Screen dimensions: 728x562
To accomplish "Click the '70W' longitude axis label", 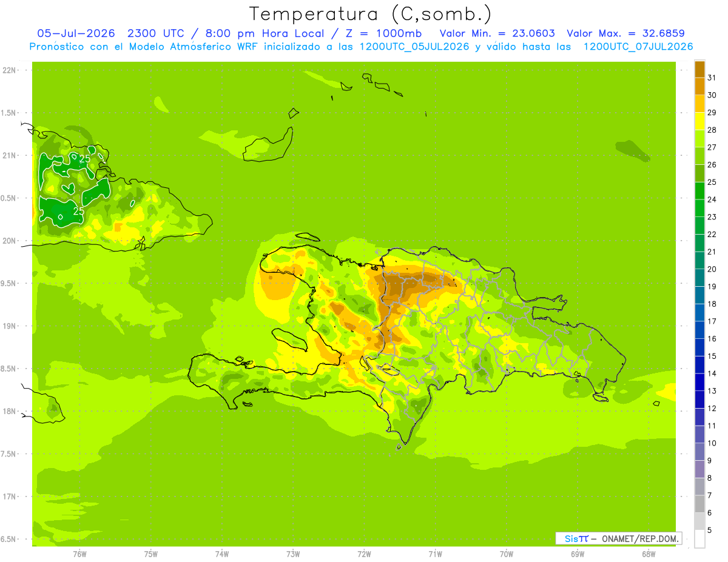I will 507,554.
